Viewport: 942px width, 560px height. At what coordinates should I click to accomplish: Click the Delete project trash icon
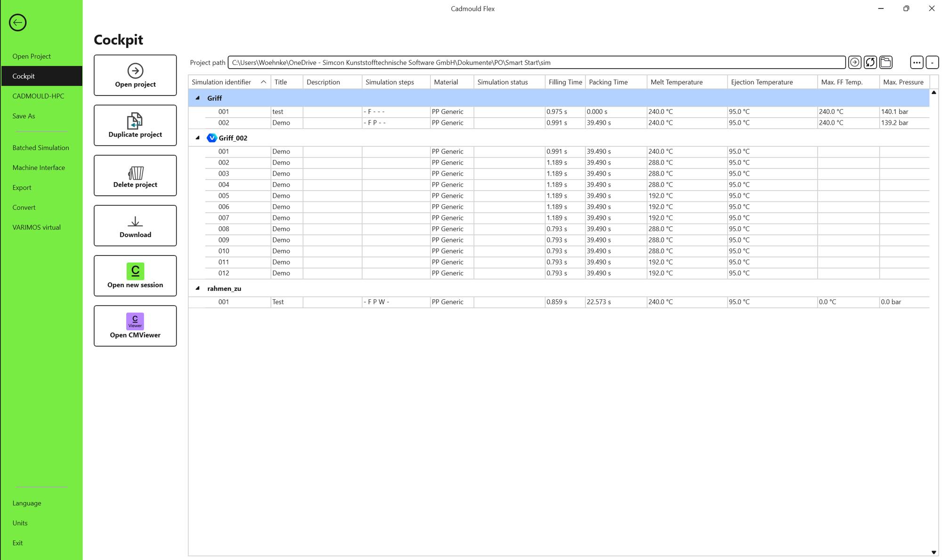click(x=135, y=173)
